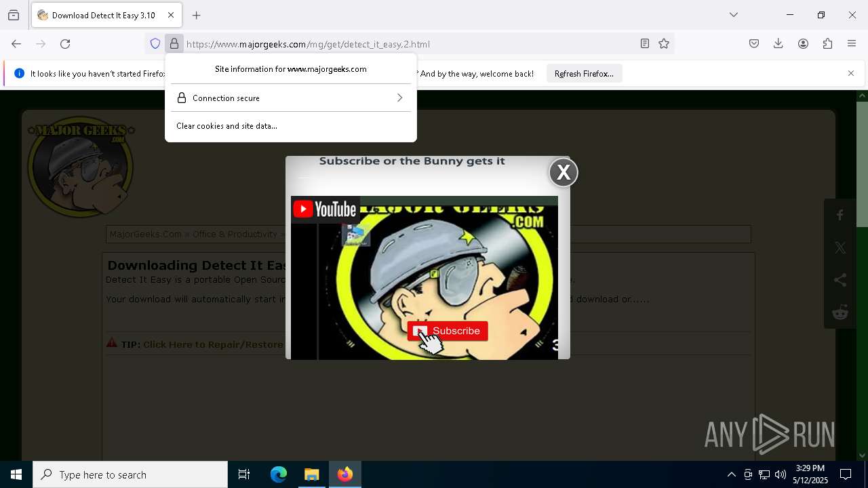
Task: Click the Downloading Detect It Easy heading
Action: (197, 265)
